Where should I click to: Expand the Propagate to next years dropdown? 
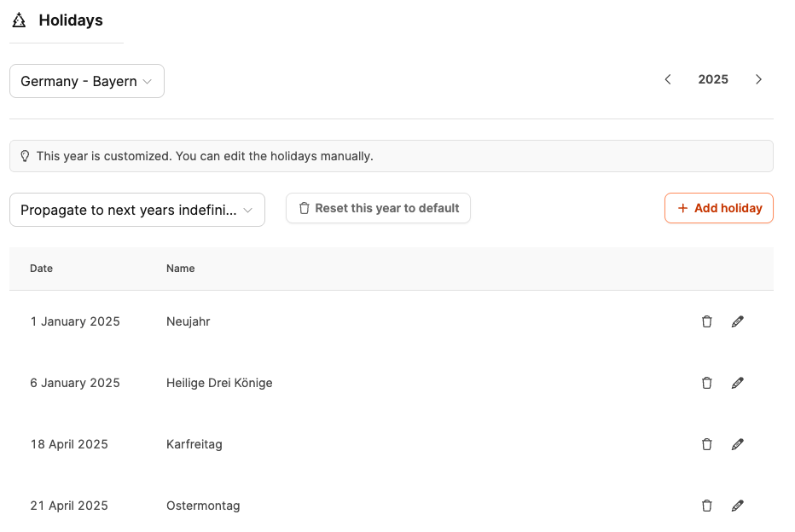click(137, 210)
